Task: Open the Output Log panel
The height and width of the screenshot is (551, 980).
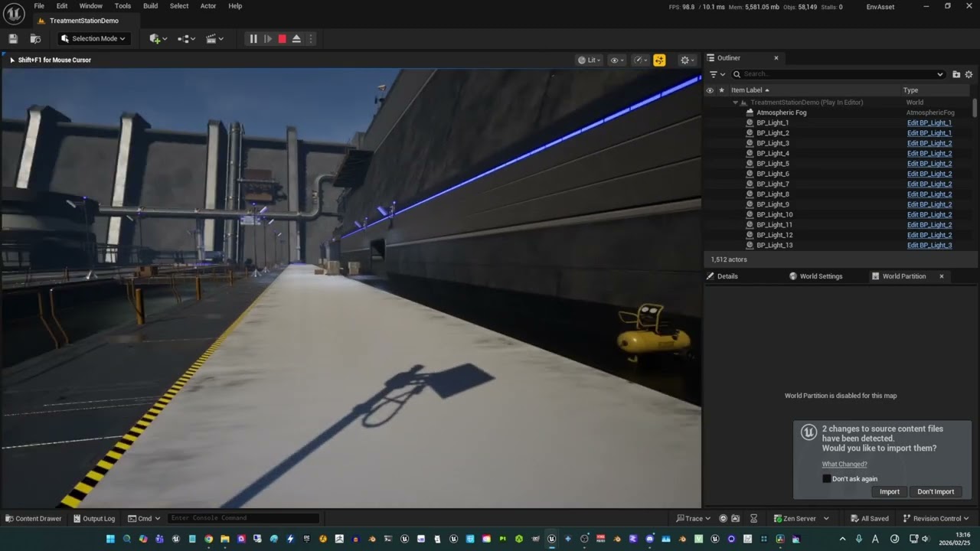Action: (x=93, y=518)
